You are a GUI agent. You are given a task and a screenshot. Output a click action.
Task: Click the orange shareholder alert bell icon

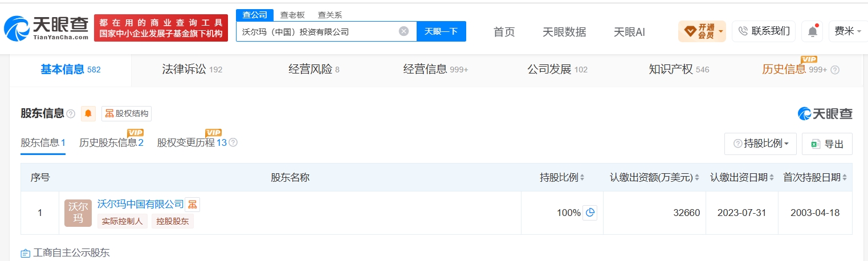88,113
